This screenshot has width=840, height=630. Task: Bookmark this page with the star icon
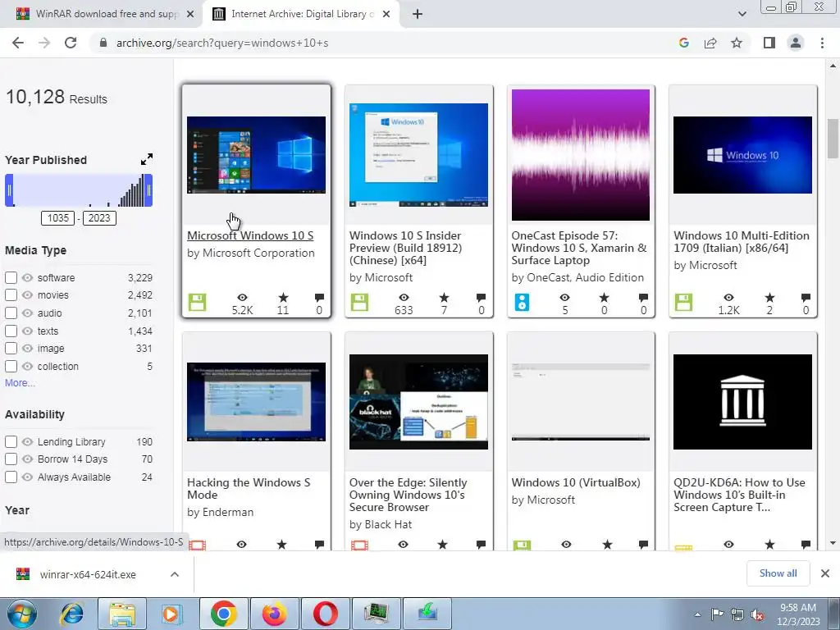point(737,43)
